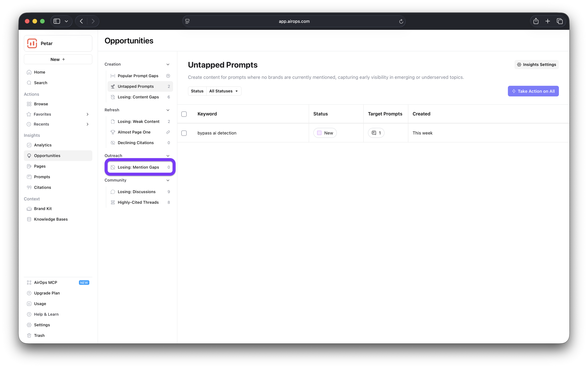588x368 pixels.
Task: Click the Safari share icon
Action: tap(536, 21)
